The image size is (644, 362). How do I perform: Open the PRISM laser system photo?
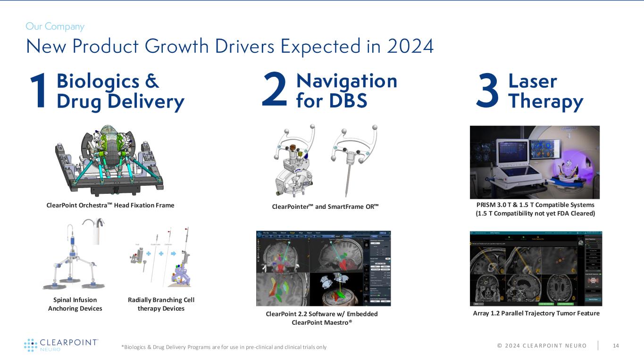[535, 162]
